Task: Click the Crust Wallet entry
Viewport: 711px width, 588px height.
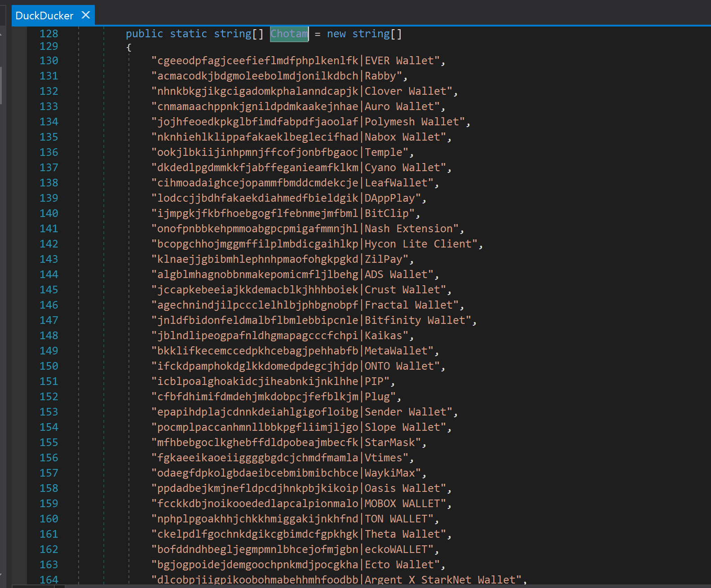Action: coord(302,290)
